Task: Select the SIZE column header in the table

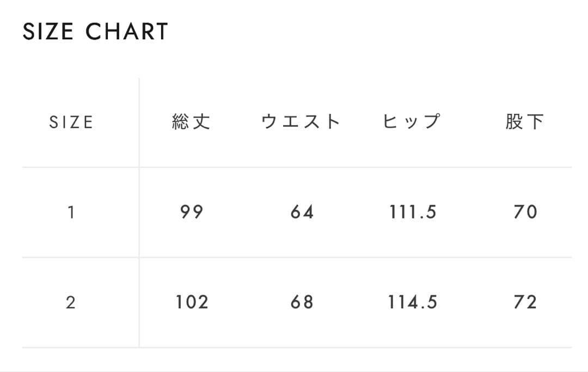Action: click(x=71, y=122)
